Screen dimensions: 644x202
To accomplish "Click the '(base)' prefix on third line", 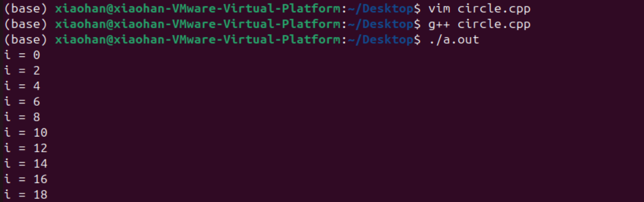I will 26,40.
